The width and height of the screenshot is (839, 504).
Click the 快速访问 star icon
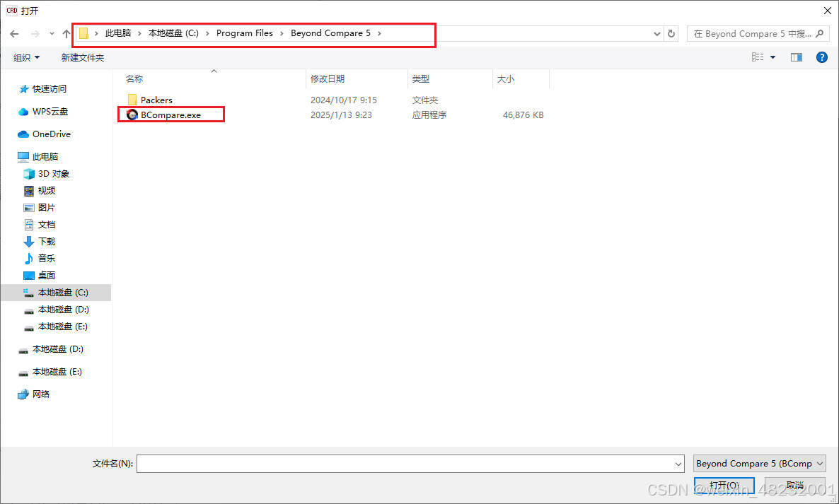(x=23, y=89)
